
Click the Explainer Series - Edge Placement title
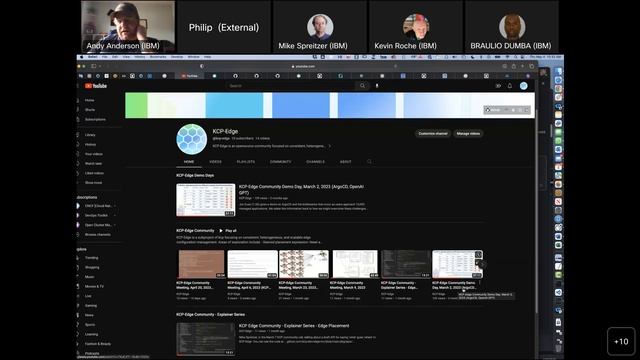[x=294, y=326]
